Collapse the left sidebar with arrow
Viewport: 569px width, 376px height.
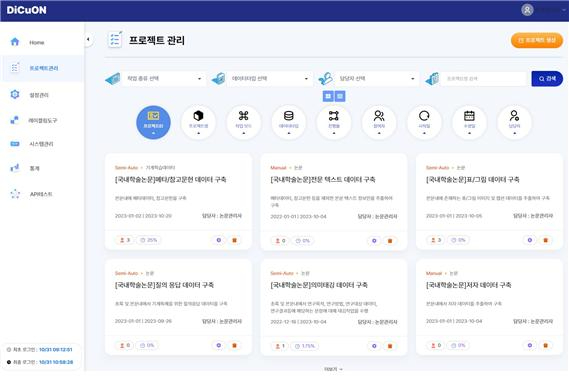(x=88, y=40)
